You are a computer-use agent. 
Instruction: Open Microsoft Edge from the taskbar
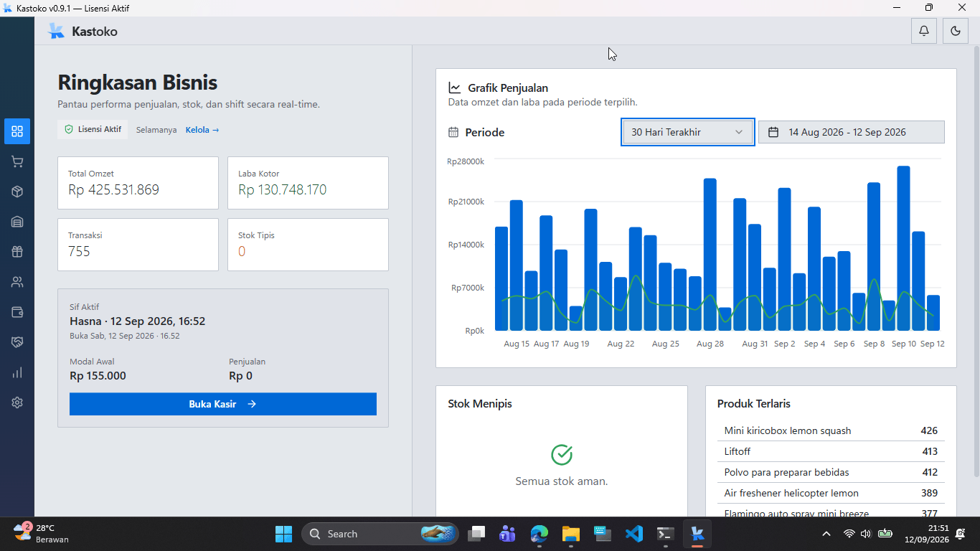point(539,534)
